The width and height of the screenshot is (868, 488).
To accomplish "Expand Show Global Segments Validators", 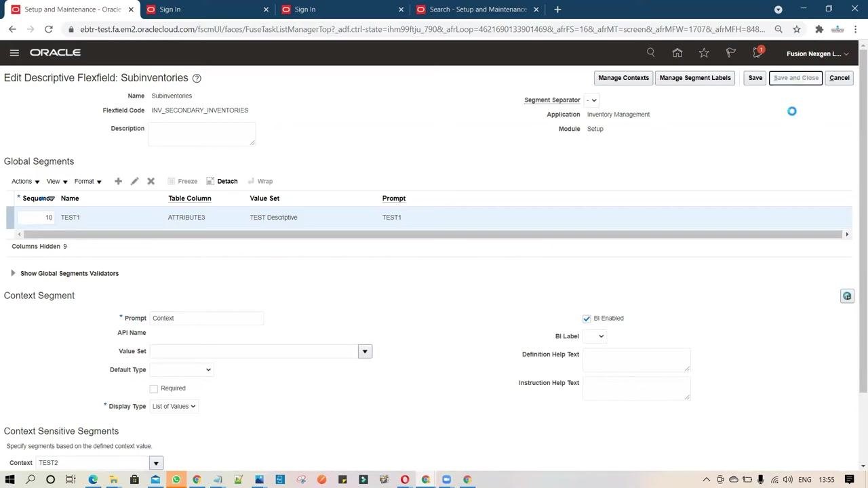I will tap(13, 273).
